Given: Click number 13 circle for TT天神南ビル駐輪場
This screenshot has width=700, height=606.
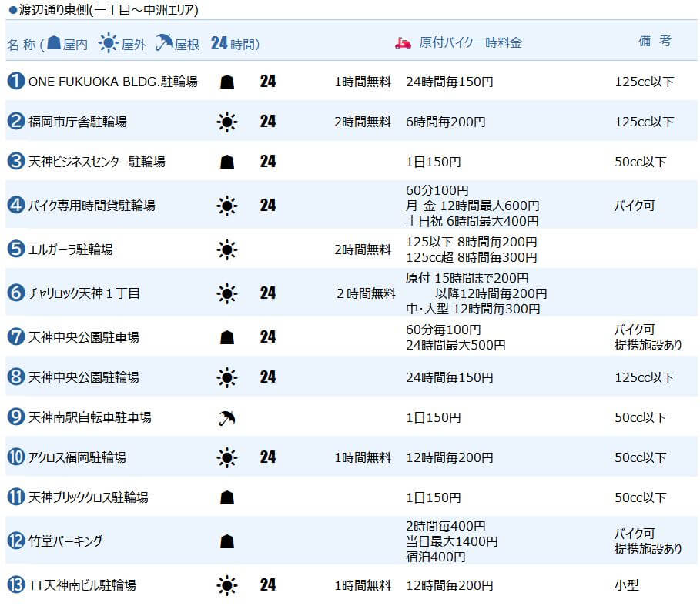Looking at the screenshot, I should point(15,584).
